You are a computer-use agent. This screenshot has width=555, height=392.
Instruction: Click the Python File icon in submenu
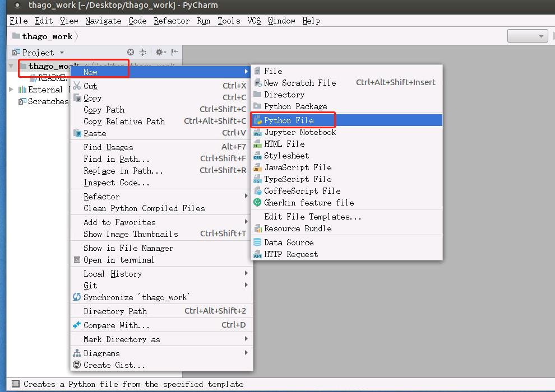(258, 120)
